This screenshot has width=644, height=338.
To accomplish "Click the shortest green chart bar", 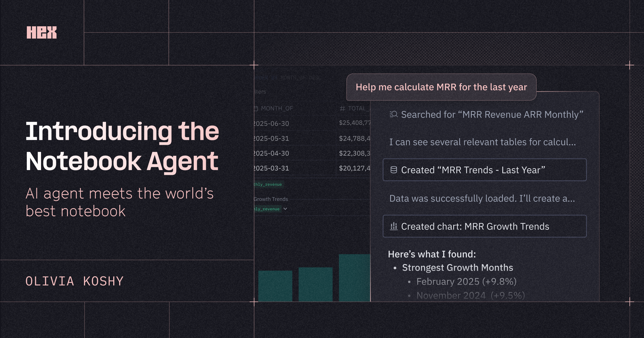I will tap(275, 286).
